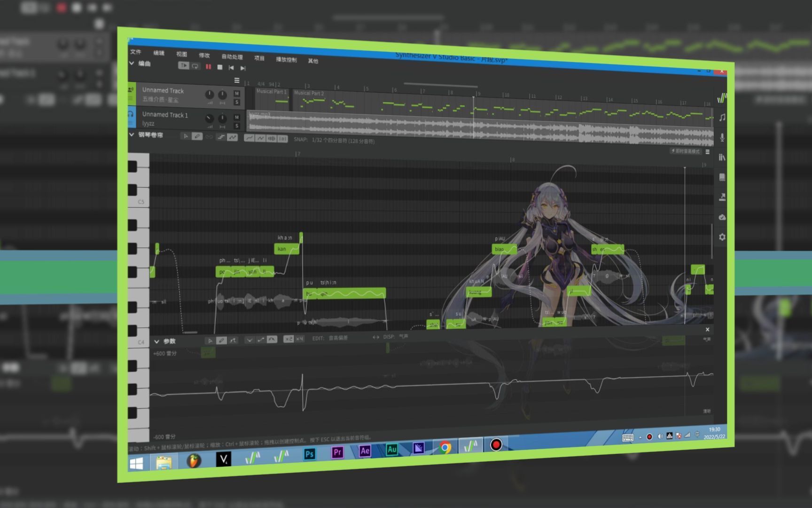Open the library panel in right sidebar

tap(722, 157)
